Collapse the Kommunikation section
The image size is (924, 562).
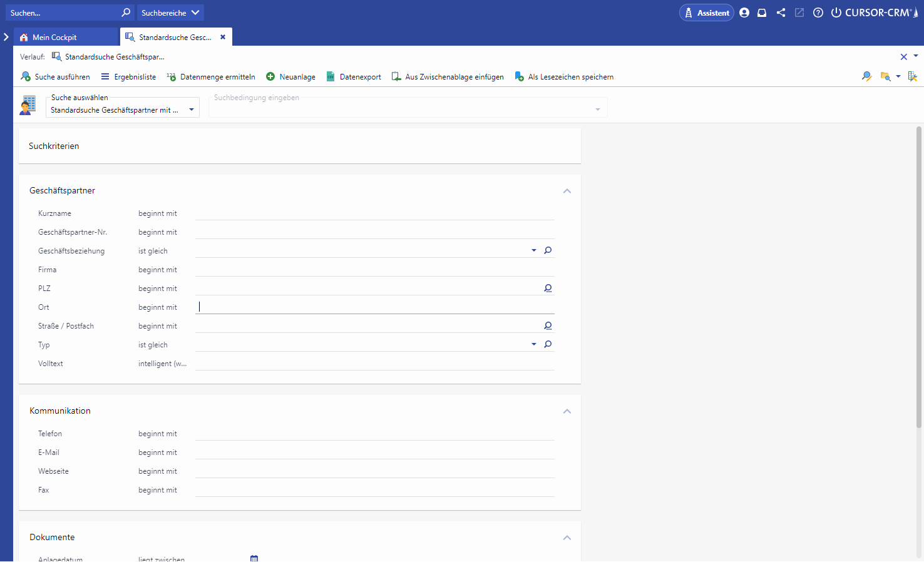(567, 411)
